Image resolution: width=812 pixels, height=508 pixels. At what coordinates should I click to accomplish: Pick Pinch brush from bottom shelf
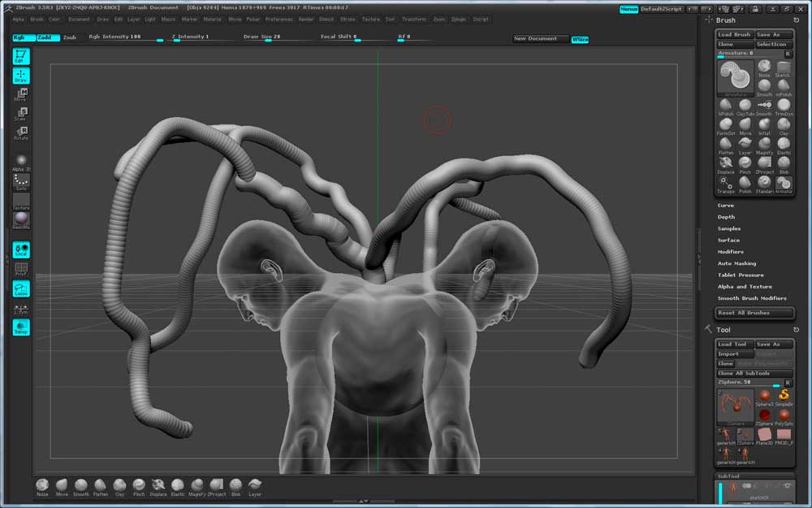(x=139, y=487)
